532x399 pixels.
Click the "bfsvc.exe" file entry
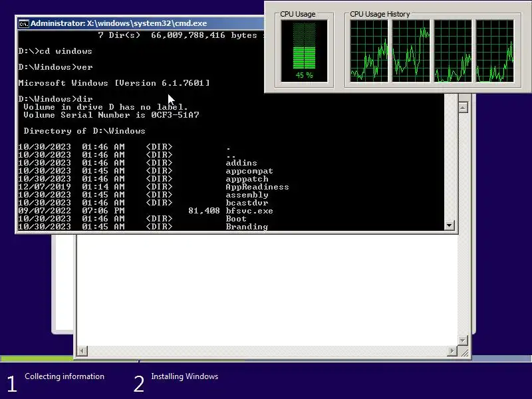click(249, 211)
